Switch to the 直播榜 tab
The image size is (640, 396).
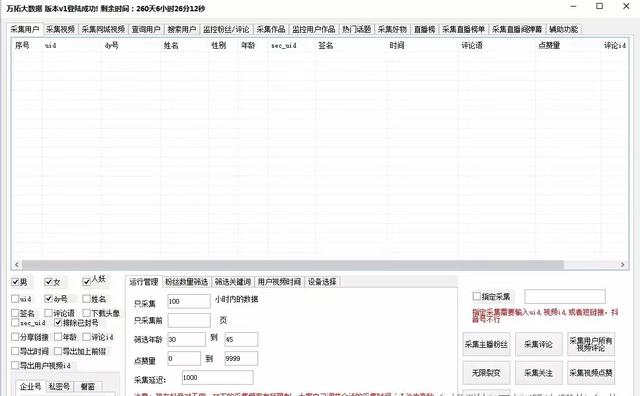point(424,29)
